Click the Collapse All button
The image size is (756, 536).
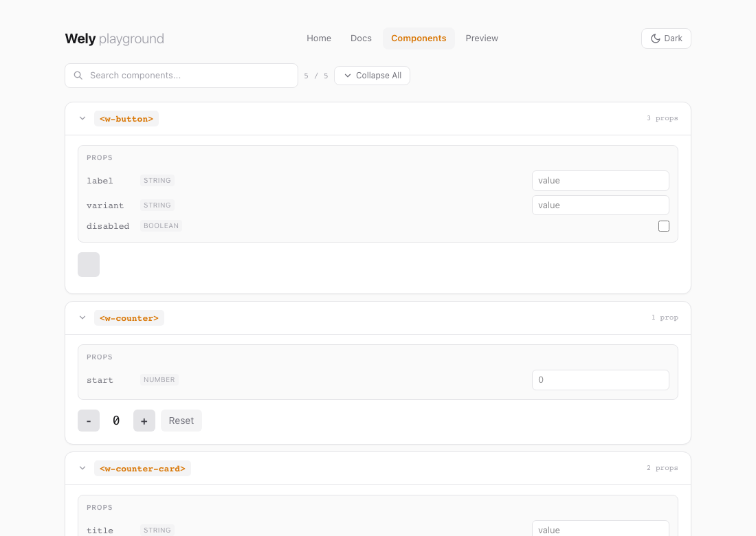pos(372,75)
